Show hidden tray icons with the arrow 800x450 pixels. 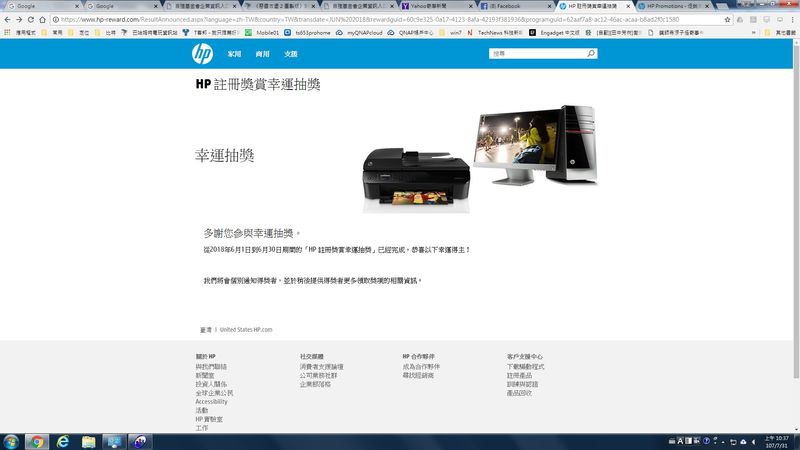722,442
